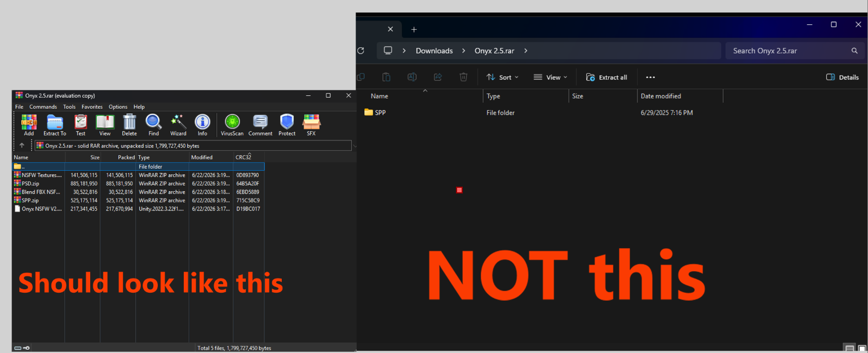Open the File menu in WinRAR
Viewport: 868px width, 353px height.
(x=19, y=107)
